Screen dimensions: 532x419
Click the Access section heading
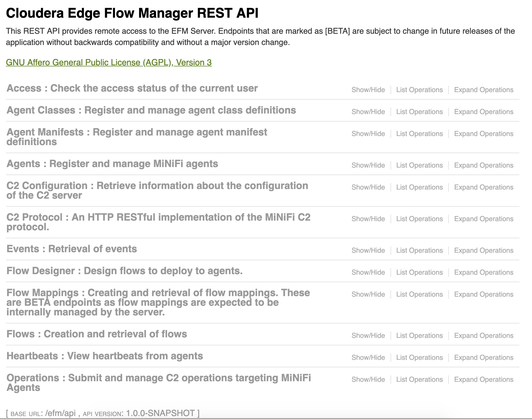click(132, 88)
